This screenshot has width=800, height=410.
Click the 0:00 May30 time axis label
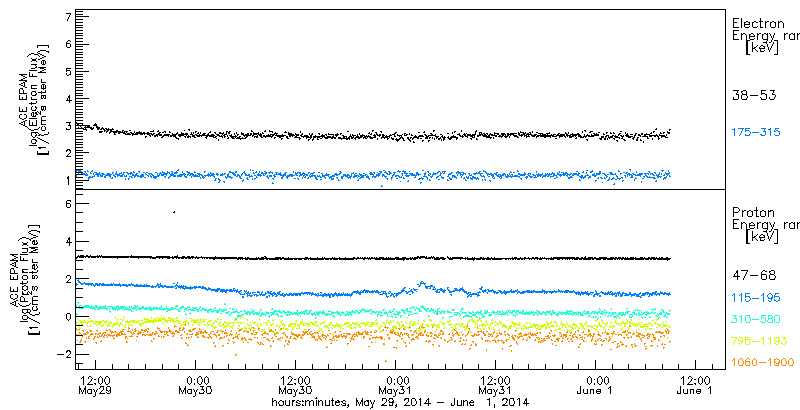point(195,385)
